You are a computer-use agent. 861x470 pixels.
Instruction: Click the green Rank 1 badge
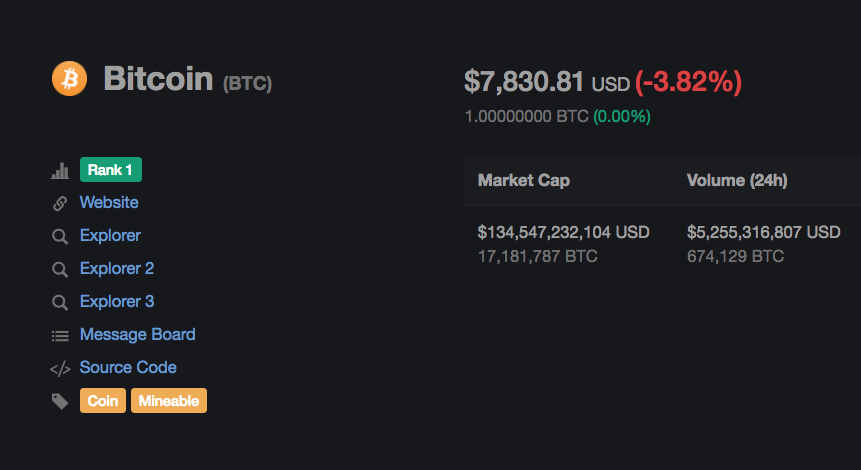click(111, 170)
